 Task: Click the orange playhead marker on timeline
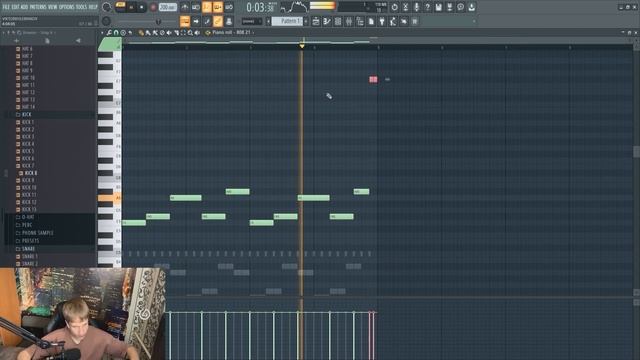coord(302,46)
